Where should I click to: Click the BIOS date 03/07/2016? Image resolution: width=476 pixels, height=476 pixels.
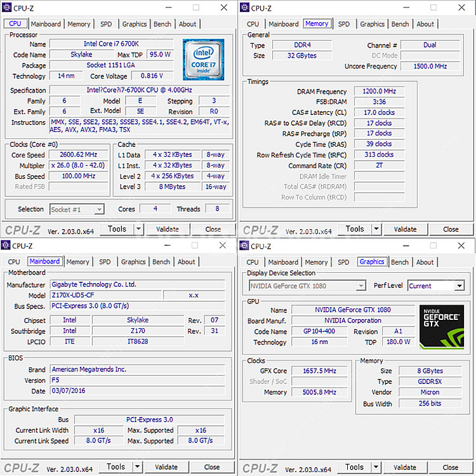(x=138, y=390)
